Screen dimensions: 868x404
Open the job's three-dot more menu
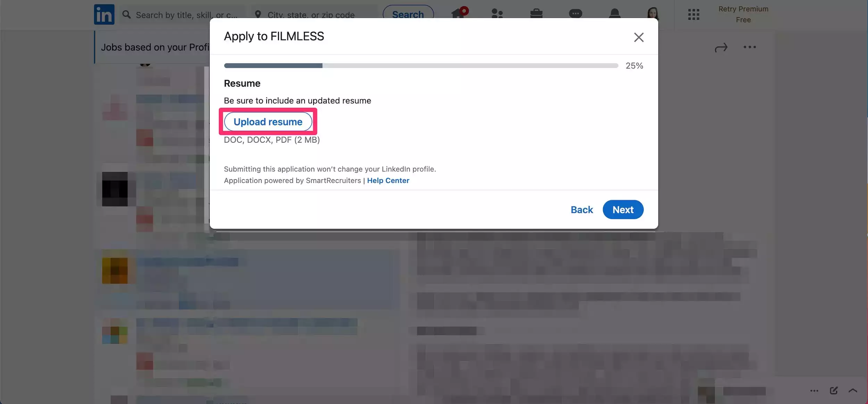(x=750, y=47)
